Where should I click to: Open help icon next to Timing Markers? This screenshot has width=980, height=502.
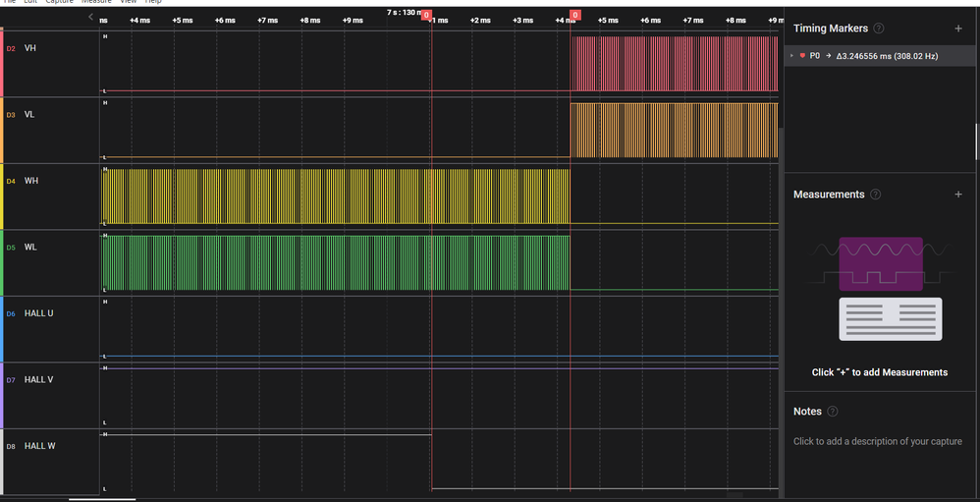coord(878,29)
